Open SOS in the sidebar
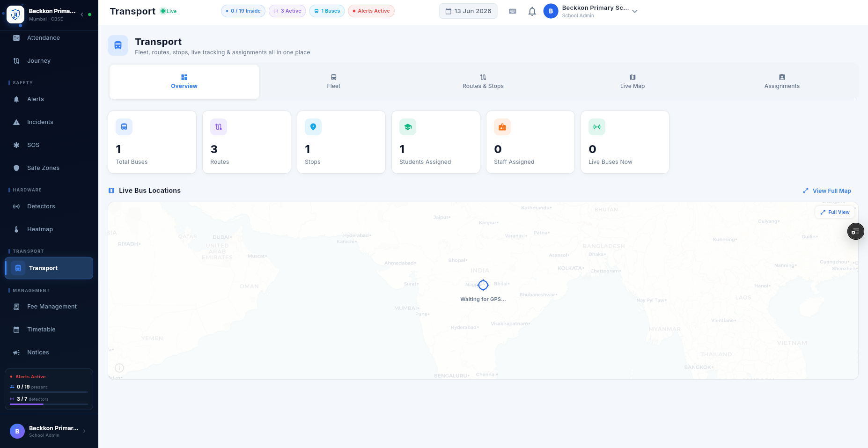The image size is (868, 448). 49,145
